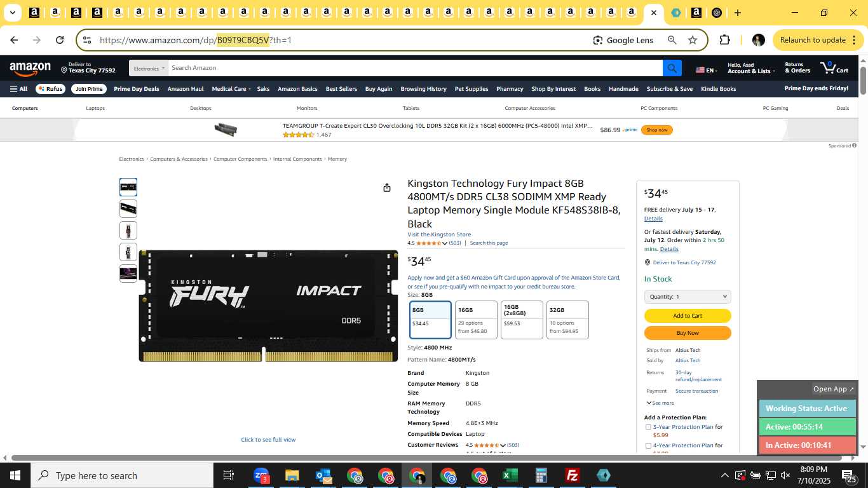Image resolution: width=868 pixels, height=488 pixels.
Task: Expand See more seller details
Action: coord(660,403)
